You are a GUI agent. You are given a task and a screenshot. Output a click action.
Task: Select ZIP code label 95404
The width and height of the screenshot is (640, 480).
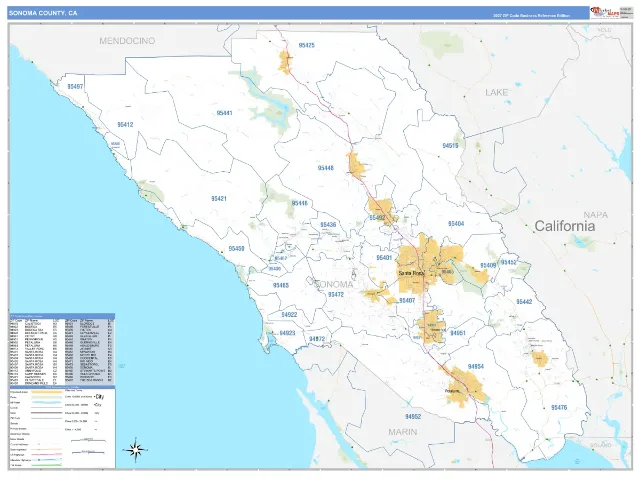(x=456, y=224)
